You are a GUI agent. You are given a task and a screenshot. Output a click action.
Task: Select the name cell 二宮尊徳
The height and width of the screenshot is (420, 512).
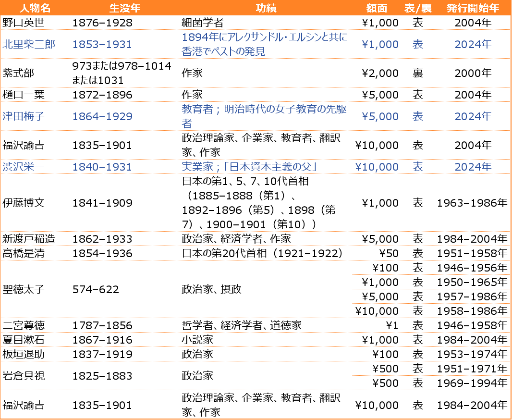point(23,325)
